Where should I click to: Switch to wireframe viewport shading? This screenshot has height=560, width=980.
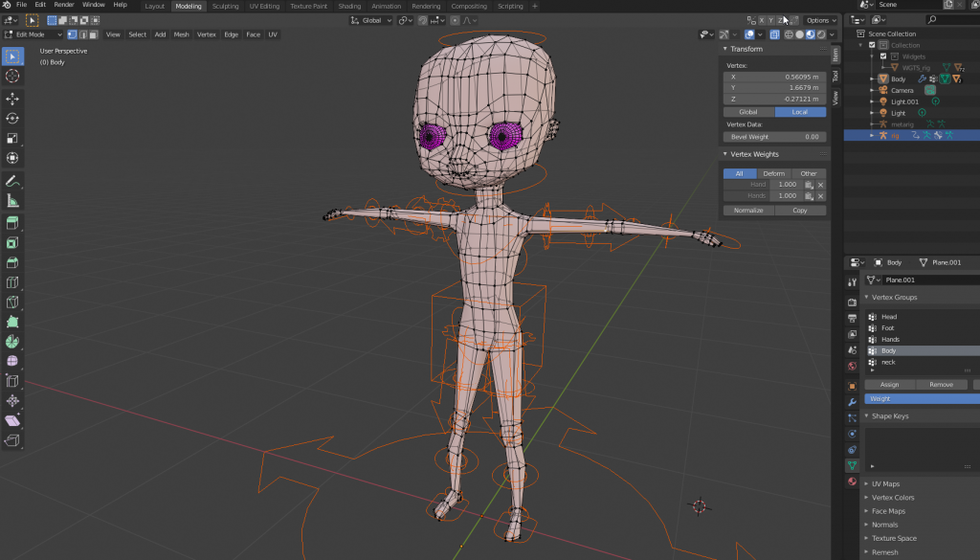[789, 35]
